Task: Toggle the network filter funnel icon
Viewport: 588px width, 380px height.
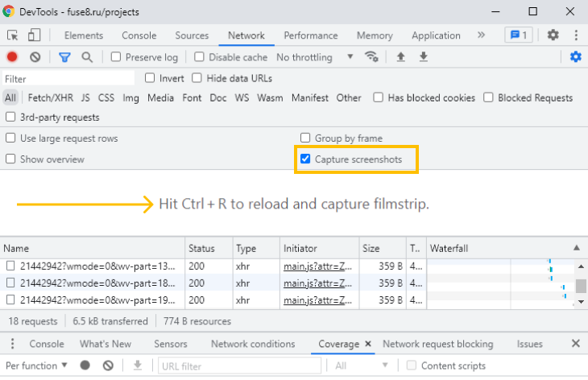Action: 64,57
